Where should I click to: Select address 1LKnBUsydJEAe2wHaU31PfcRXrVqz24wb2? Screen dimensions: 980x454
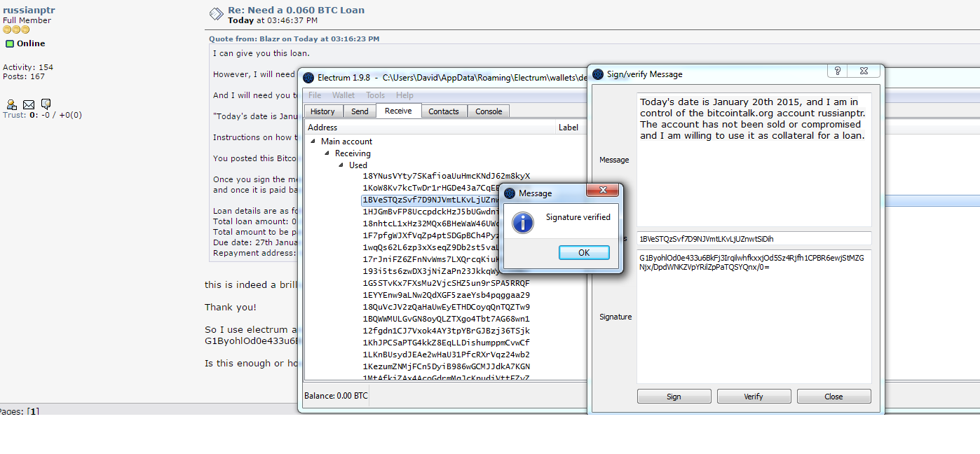coord(446,355)
